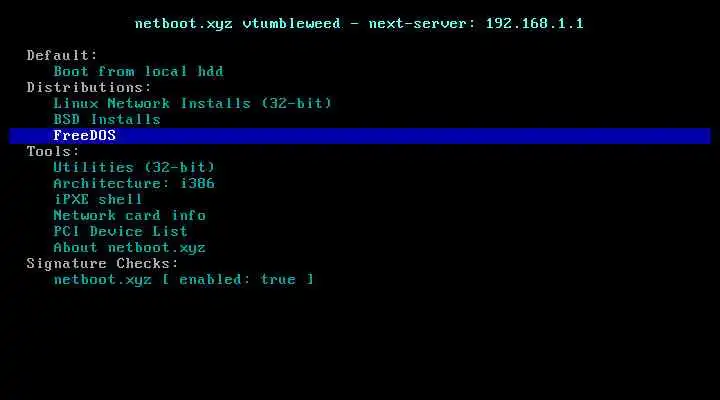Choose the BSD Installs option
Image resolution: width=720 pixels, height=400 pixels.
[x=107, y=119]
